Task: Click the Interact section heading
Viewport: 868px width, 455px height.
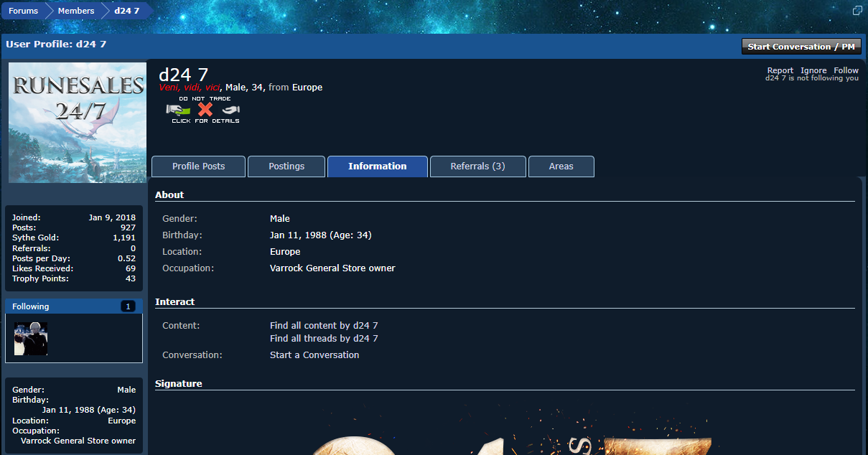Action: tap(175, 302)
